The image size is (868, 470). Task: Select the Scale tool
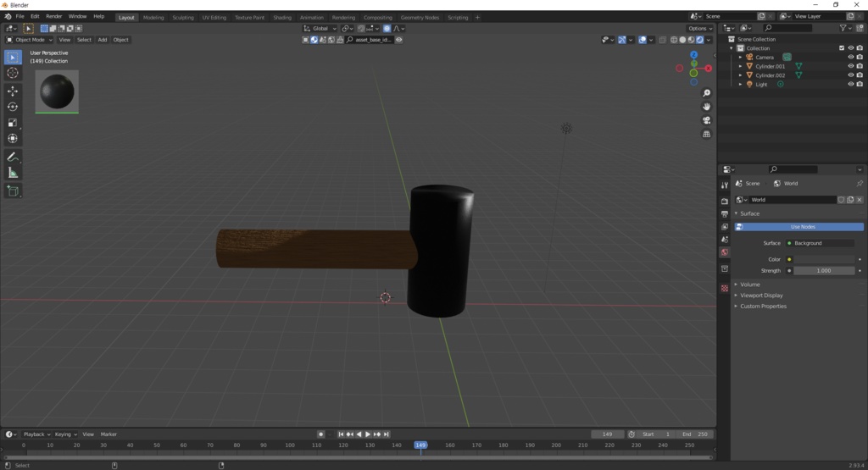click(13, 123)
